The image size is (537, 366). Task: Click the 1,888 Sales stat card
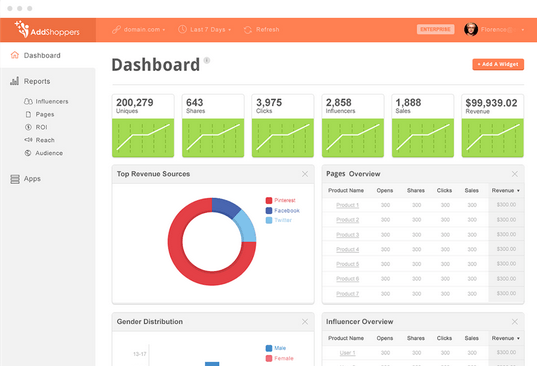point(423,126)
